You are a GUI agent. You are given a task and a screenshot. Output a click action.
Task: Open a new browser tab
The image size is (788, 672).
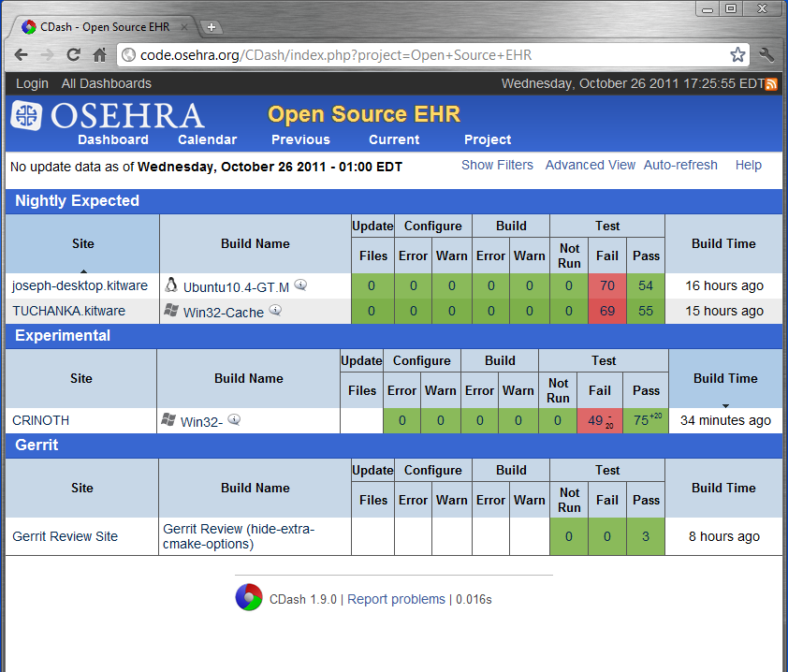click(x=212, y=27)
